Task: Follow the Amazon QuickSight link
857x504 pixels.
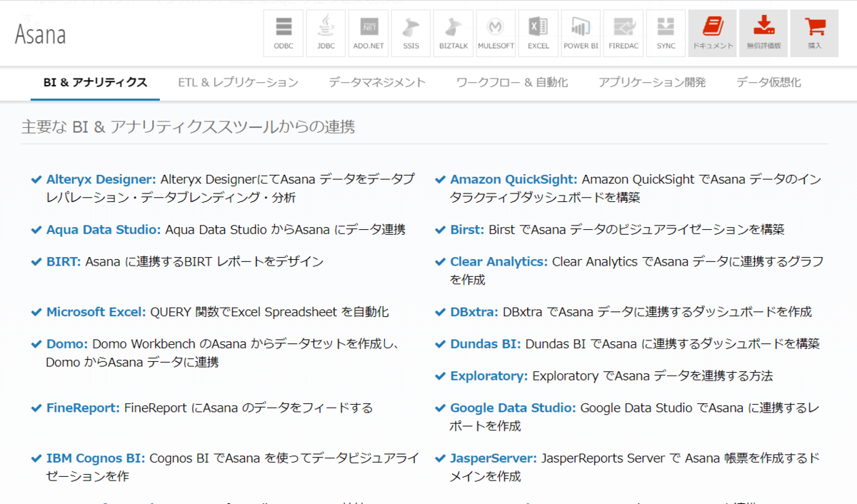Action: coord(513,179)
